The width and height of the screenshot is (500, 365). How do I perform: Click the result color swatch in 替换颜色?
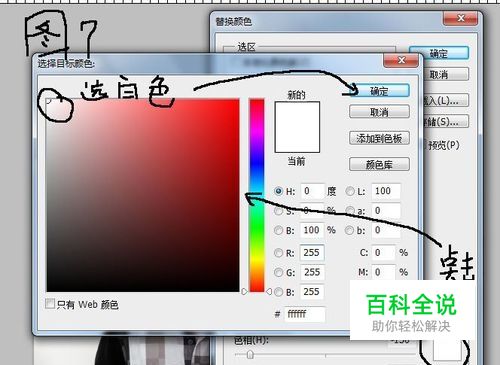(x=447, y=350)
